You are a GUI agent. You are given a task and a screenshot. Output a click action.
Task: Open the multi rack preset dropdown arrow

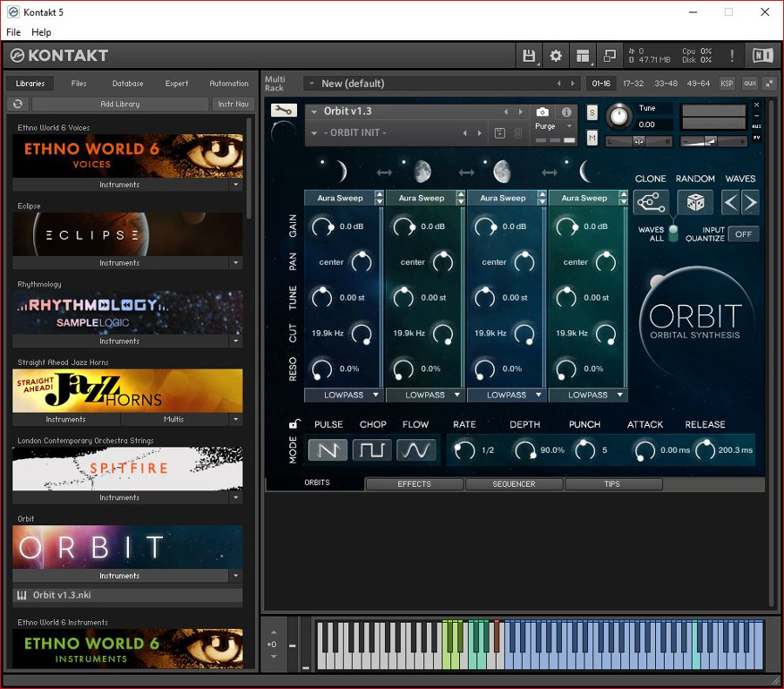coord(312,84)
